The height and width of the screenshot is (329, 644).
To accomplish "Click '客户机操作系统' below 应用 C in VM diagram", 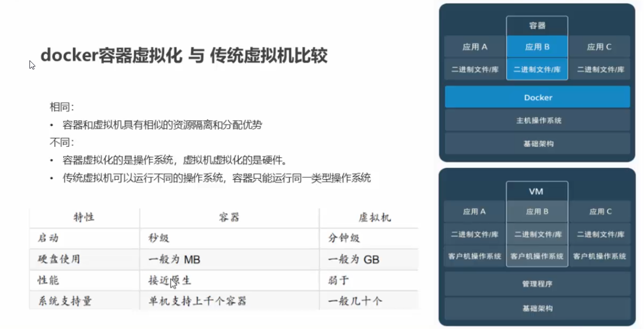I will point(600,256).
